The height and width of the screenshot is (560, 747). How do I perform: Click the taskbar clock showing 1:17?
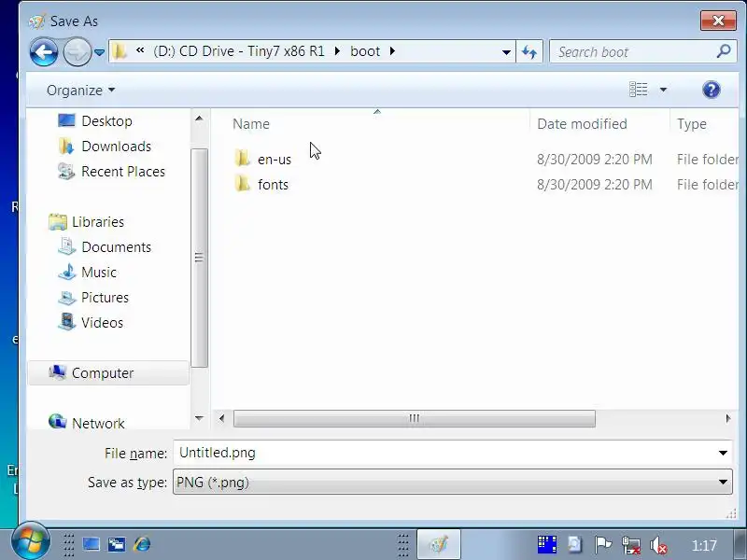tap(704, 545)
